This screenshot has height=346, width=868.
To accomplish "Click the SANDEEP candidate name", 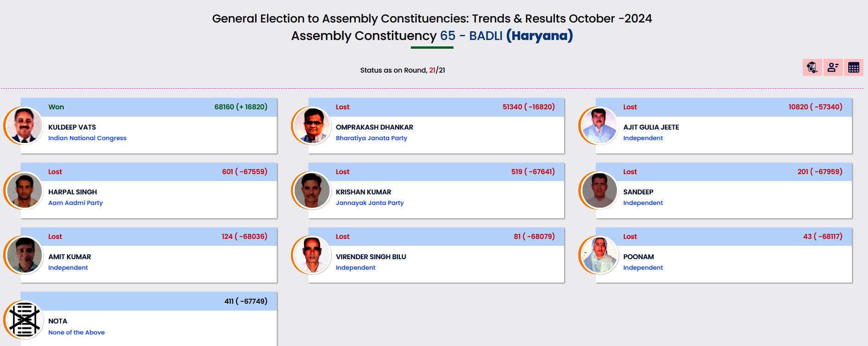I will 638,192.
